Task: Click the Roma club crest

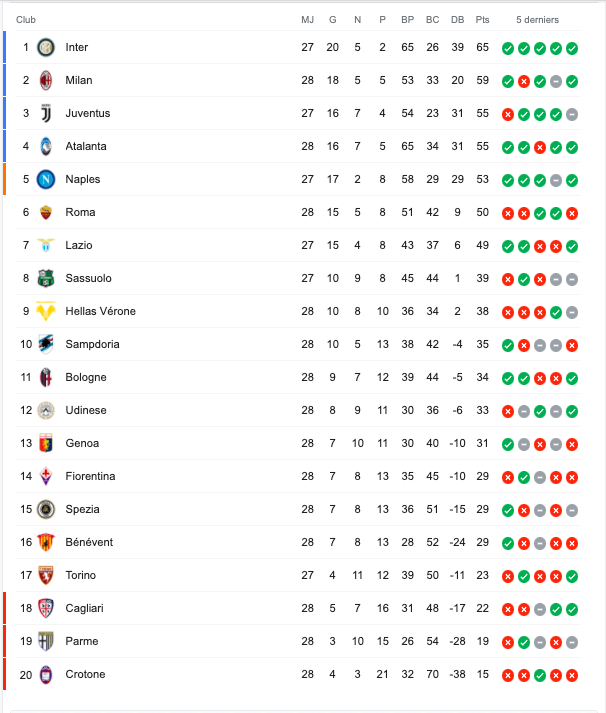Action: [x=45, y=212]
